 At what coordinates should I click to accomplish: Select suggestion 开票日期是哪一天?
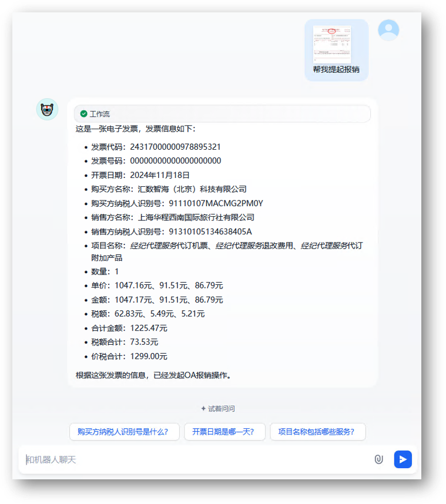[224, 432]
